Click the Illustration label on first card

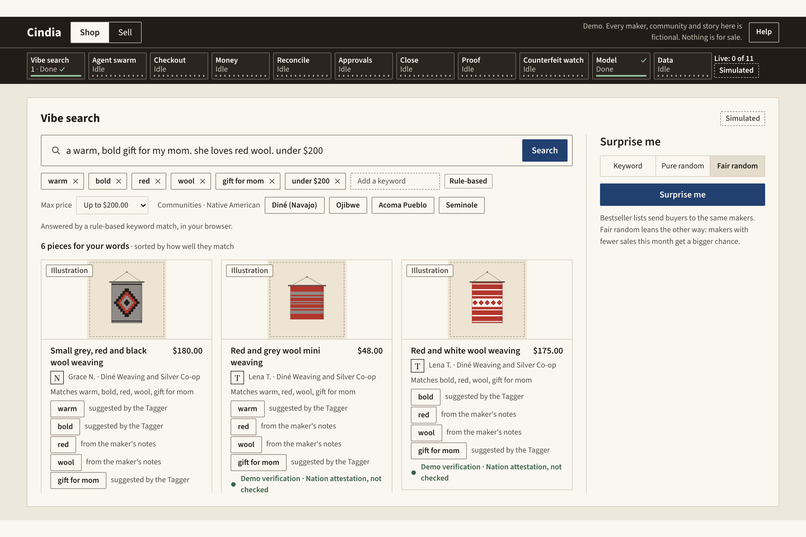tap(69, 270)
